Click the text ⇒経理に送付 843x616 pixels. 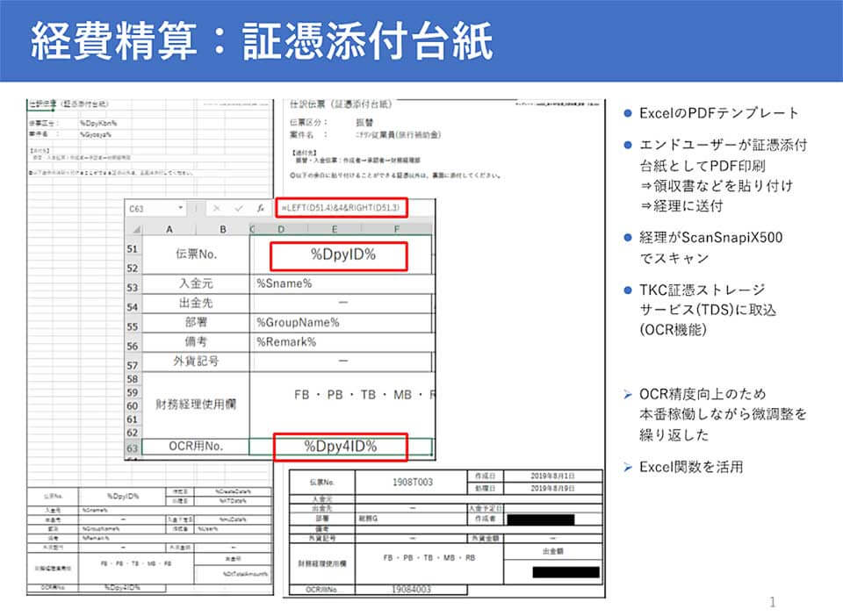(681, 205)
